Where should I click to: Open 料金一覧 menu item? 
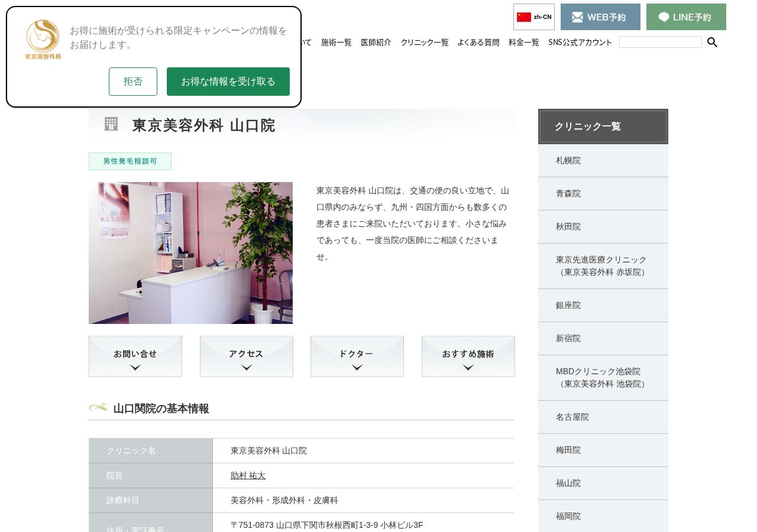click(524, 42)
